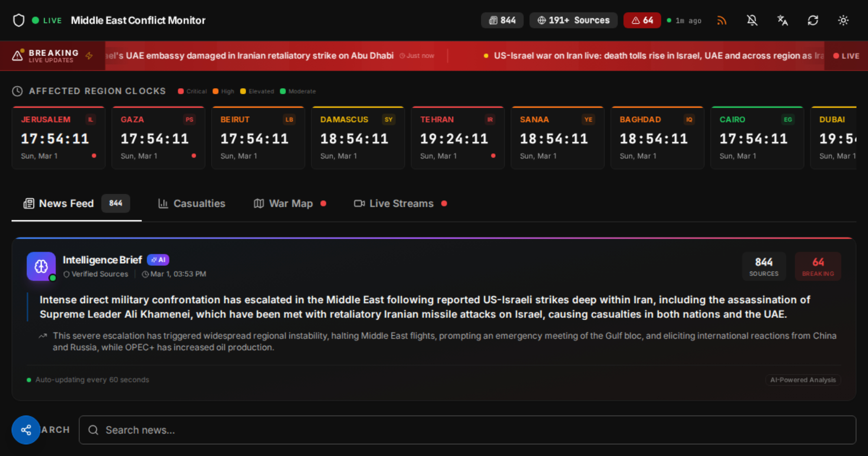Switch to the Casualties tab
Screen dimensions: 868x456
(192, 203)
